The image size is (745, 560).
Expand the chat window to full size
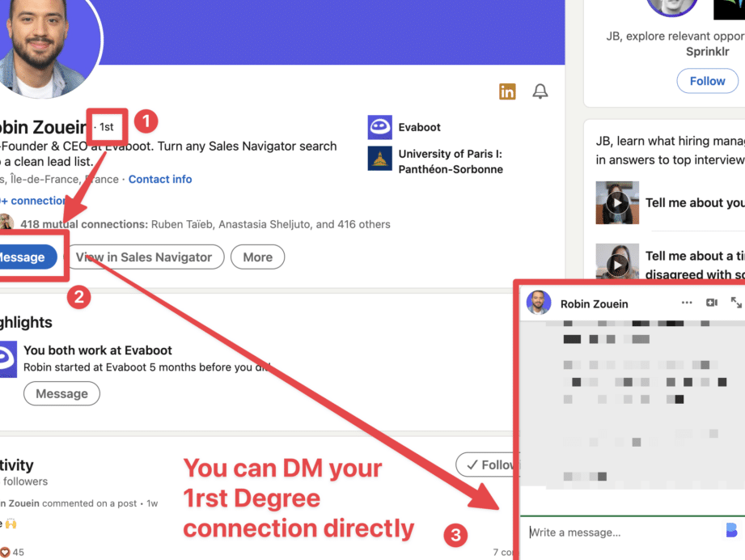(x=736, y=303)
